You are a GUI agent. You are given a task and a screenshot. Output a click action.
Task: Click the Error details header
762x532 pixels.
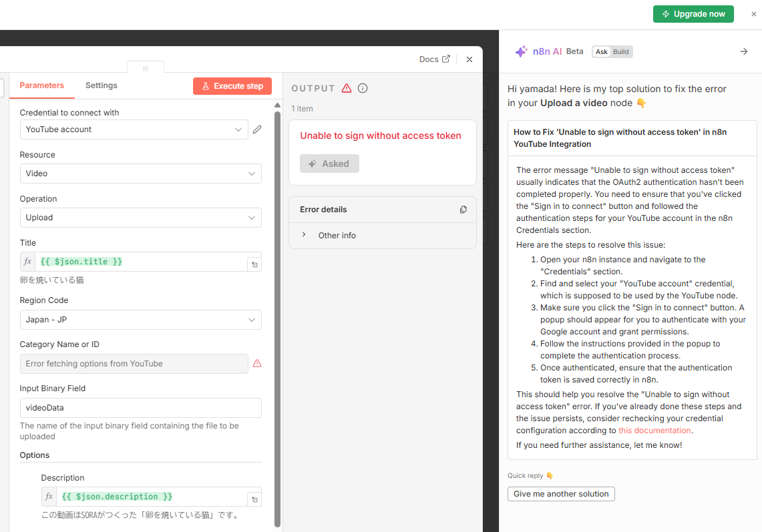pos(383,210)
